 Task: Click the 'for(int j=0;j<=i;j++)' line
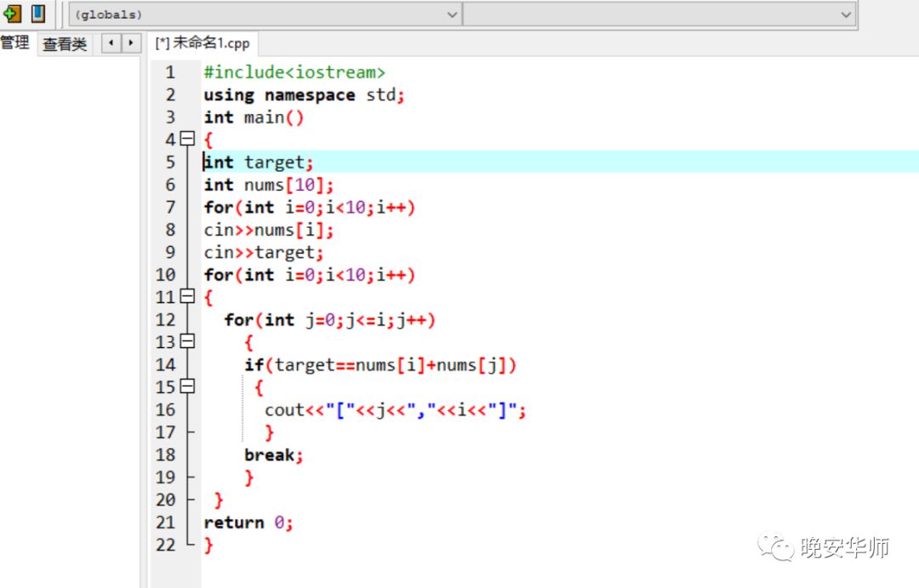point(329,319)
